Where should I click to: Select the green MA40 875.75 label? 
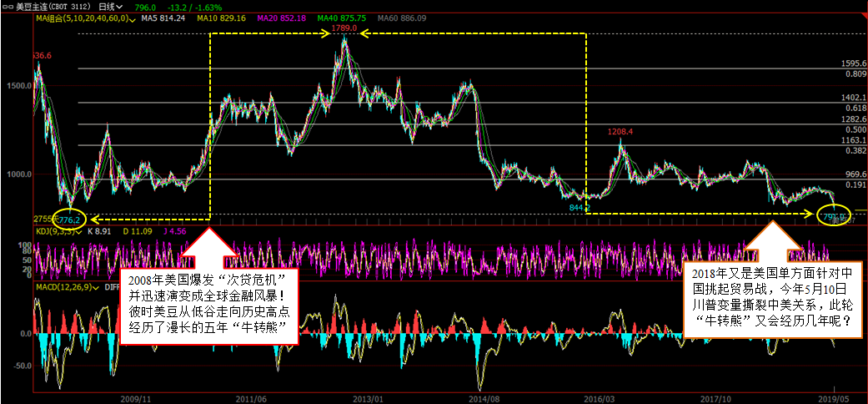(x=343, y=17)
